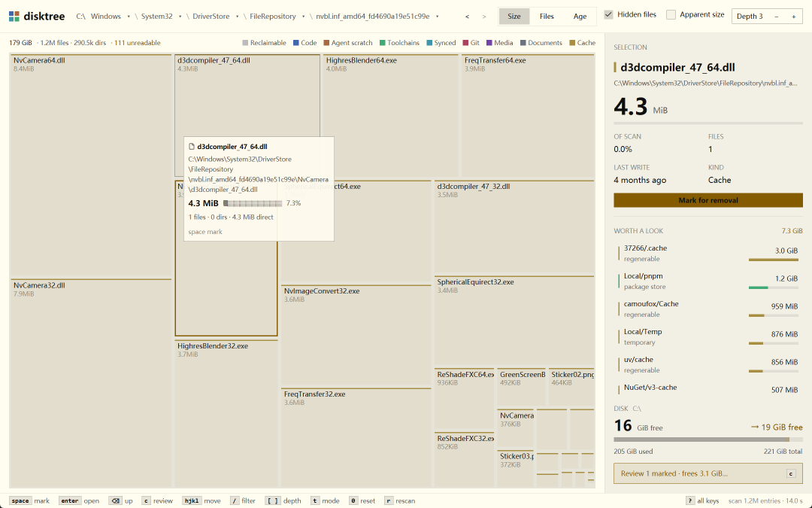The height and width of the screenshot is (508, 812).
Task: Open the uv/cache entry
Action: tap(708, 364)
